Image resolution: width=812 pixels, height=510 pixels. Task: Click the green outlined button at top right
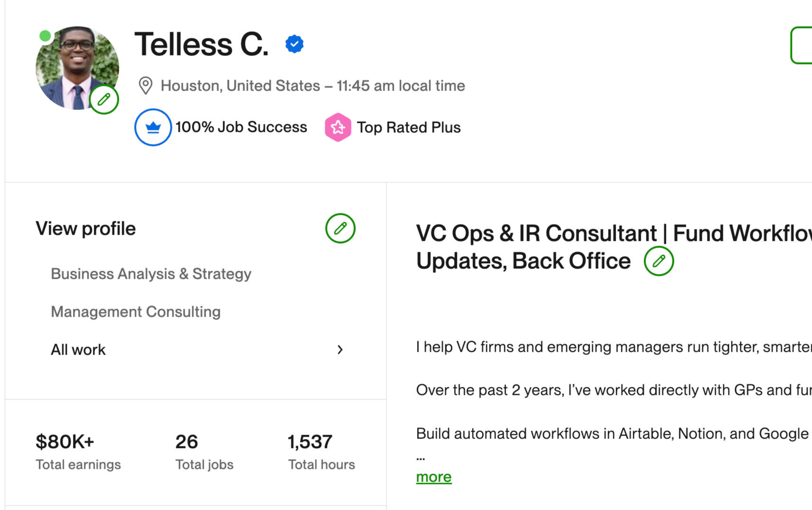[802, 45]
